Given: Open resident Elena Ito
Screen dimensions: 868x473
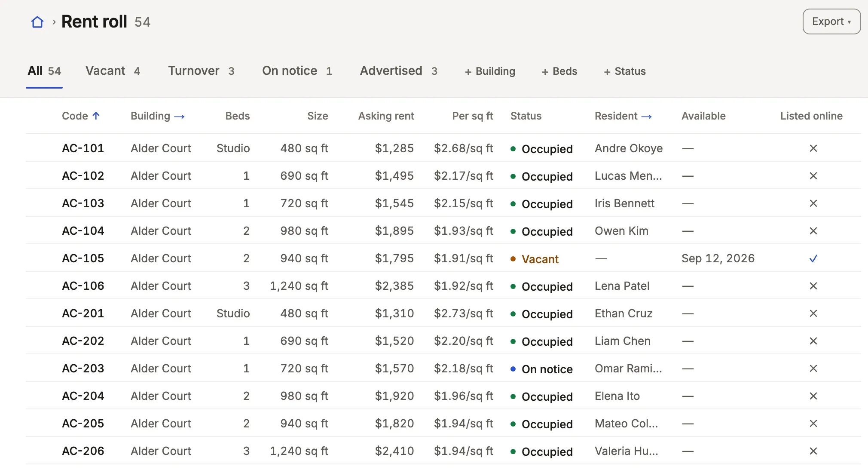Looking at the screenshot, I should (617, 396).
